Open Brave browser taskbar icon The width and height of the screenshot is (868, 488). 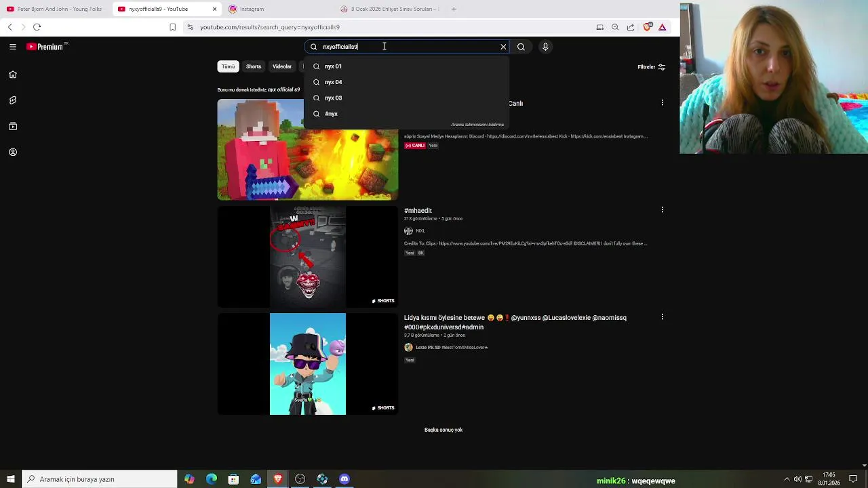(278, 479)
